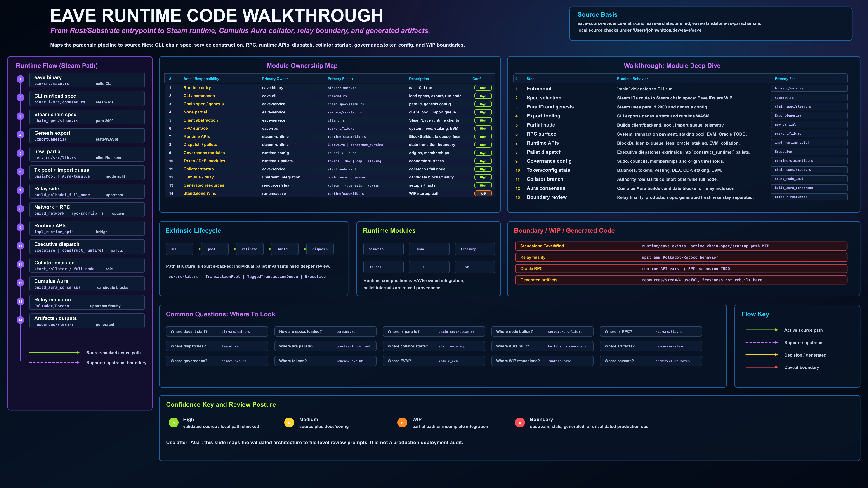
Task: Click step 9 circle beside Runtime APIs card
Action: point(20,228)
